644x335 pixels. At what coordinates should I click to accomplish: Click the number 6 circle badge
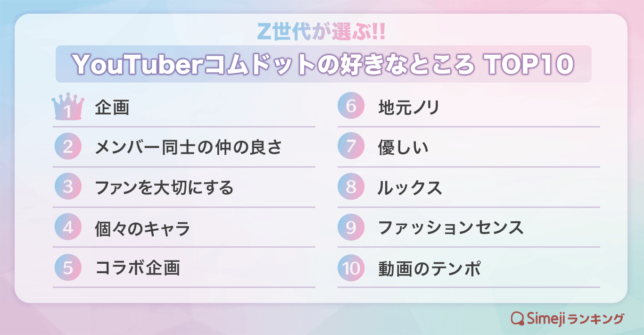point(351,106)
